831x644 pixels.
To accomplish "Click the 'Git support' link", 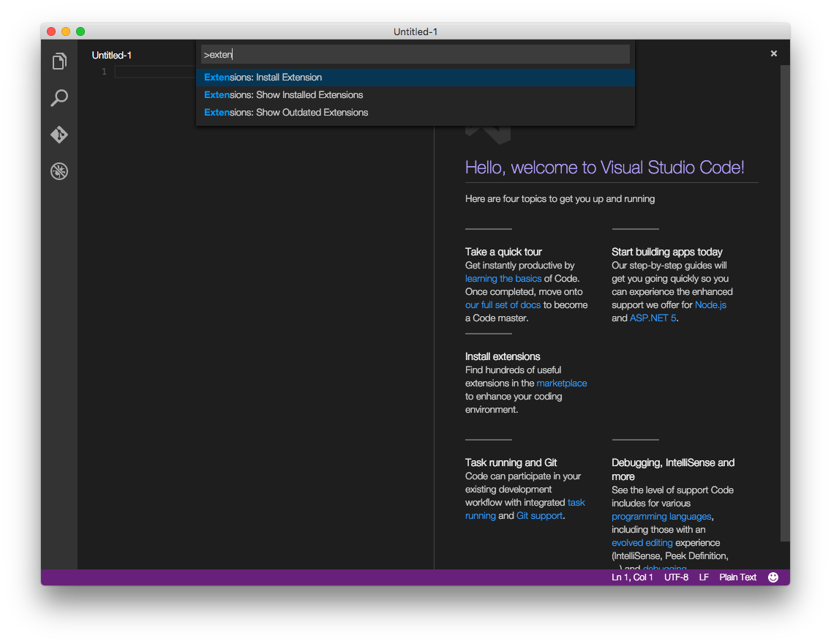I will pos(540,516).
